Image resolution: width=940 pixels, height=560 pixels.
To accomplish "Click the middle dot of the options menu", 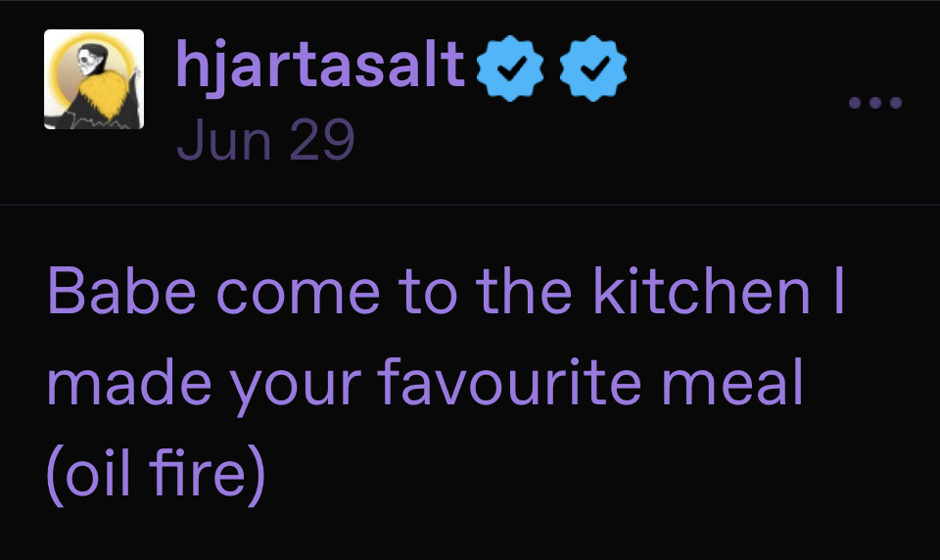I will point(874,102).
